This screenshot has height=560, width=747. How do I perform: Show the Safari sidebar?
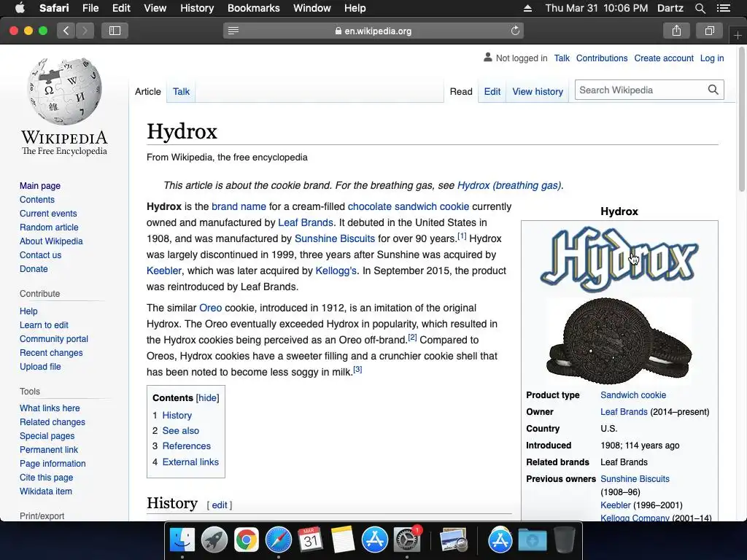(x=115, y=31)
